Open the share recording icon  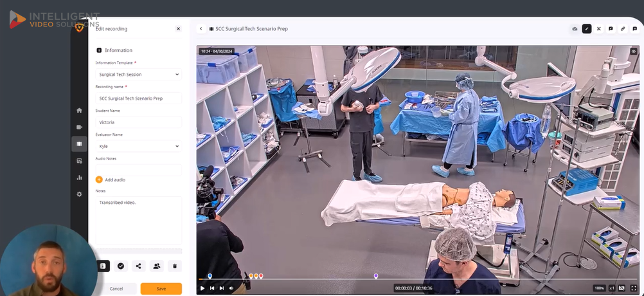(138, 266)
